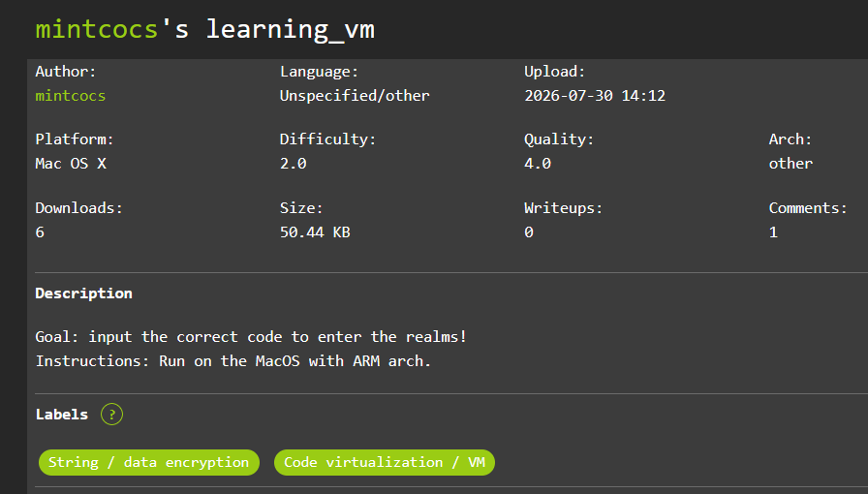Click the Instructions text about ARM arch
868x494 pixels.
click(x=233, y=361)
